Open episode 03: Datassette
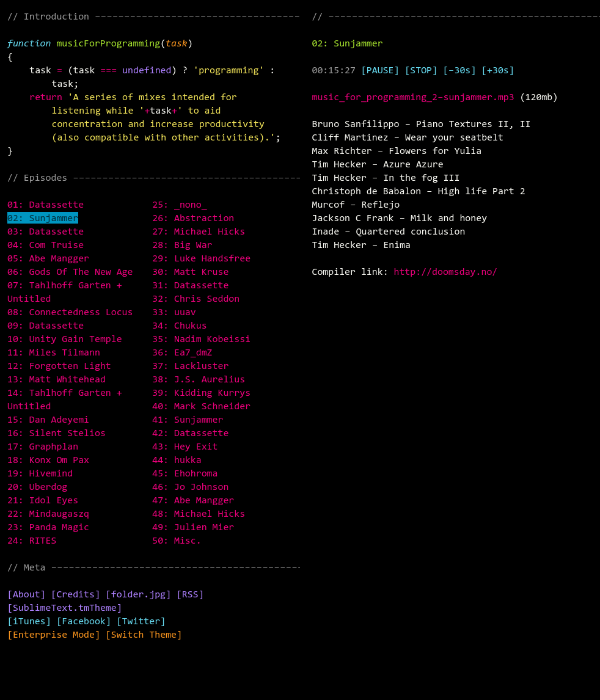 tap(46, 232)
